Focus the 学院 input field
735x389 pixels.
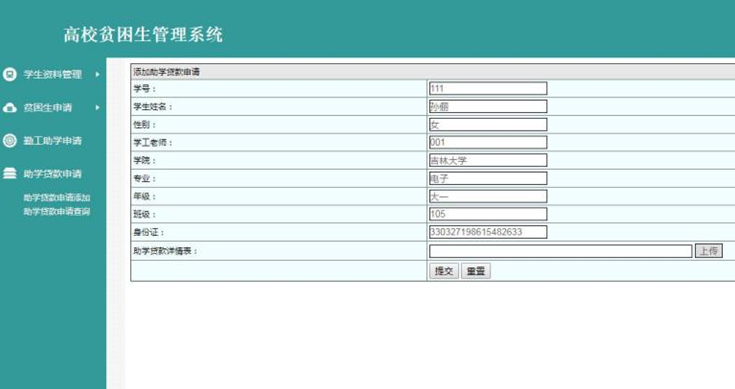[x=488, y=160]
